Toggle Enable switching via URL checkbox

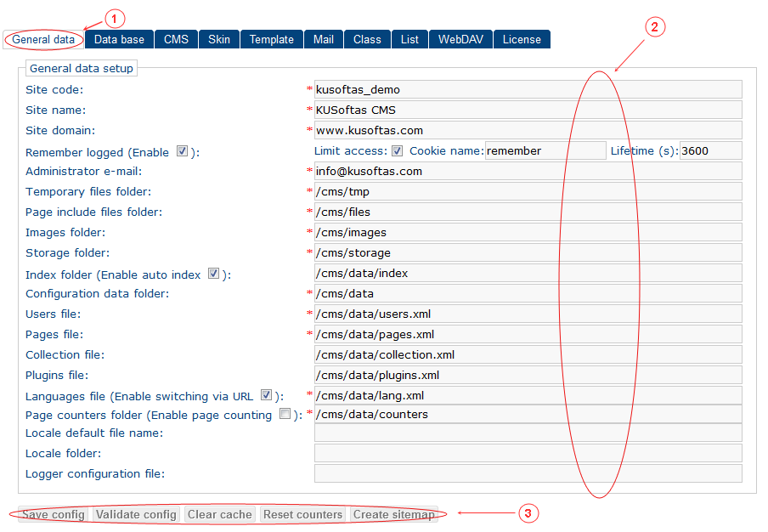(x=266, y=395)
